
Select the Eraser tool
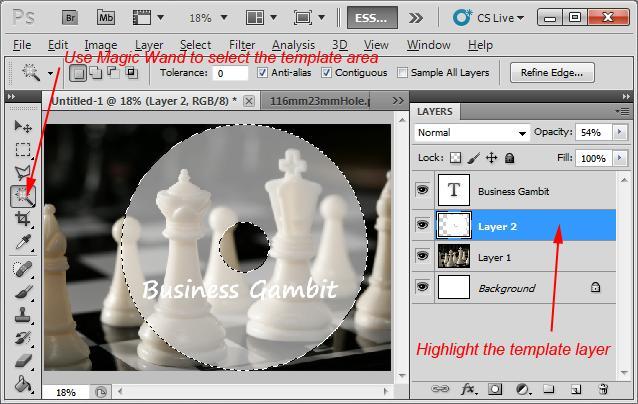pos(23,360)
